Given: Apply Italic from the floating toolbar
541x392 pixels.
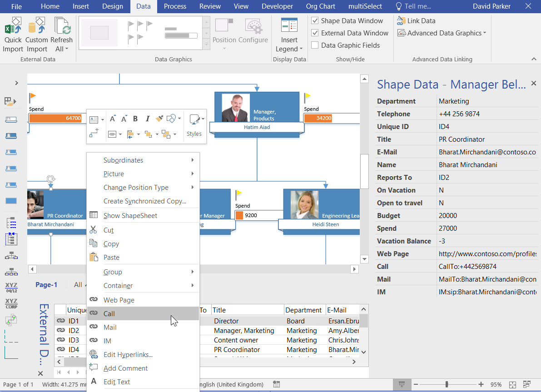Looking at the screenshot, I should 147,118.
